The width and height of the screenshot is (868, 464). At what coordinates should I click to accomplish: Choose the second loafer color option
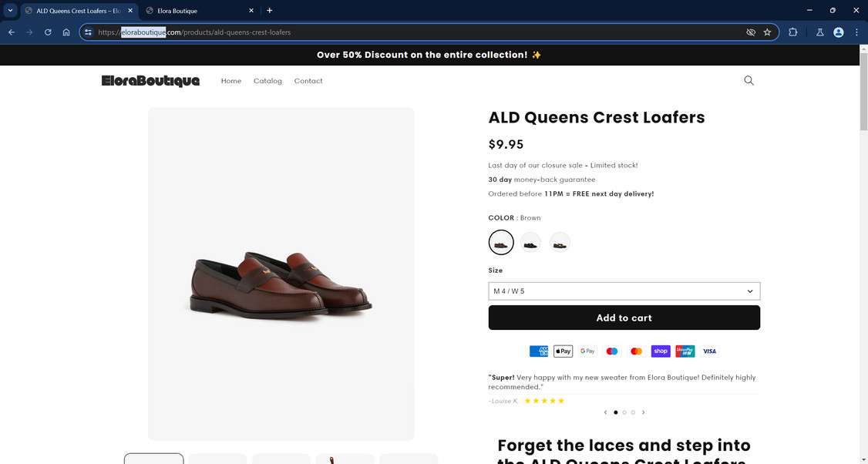coord(530,243)
